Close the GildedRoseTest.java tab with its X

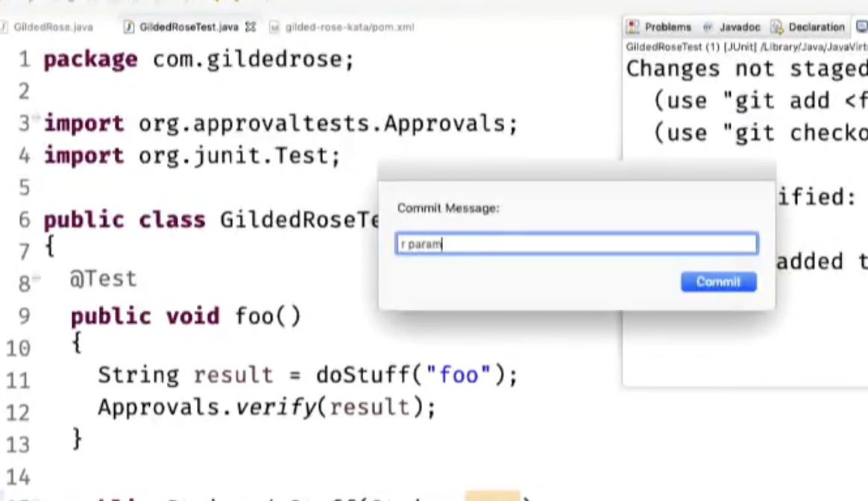coord(251,27)
